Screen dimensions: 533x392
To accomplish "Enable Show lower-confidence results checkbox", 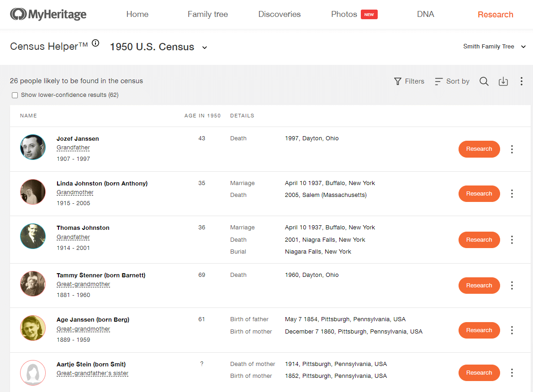I will [15, 95].
